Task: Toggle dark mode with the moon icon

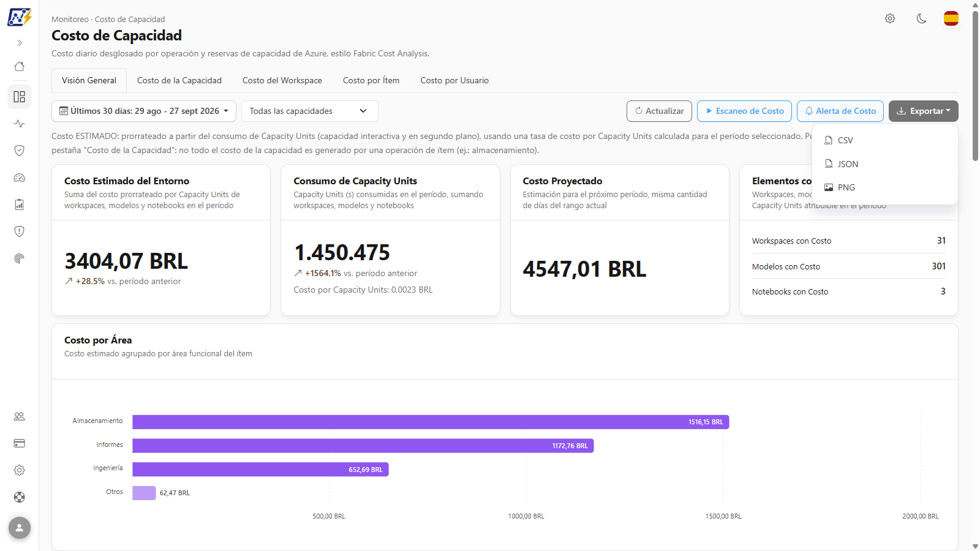Action: [x=921, y=18]
